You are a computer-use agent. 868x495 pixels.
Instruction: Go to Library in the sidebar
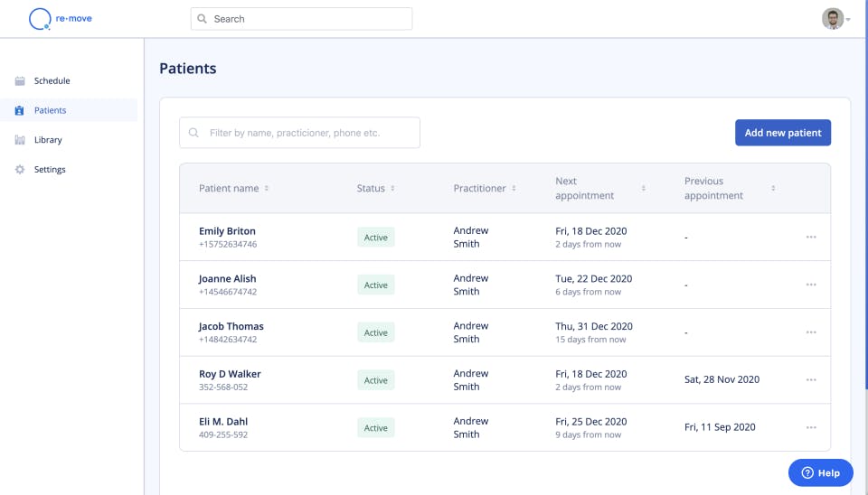point(48,140)
